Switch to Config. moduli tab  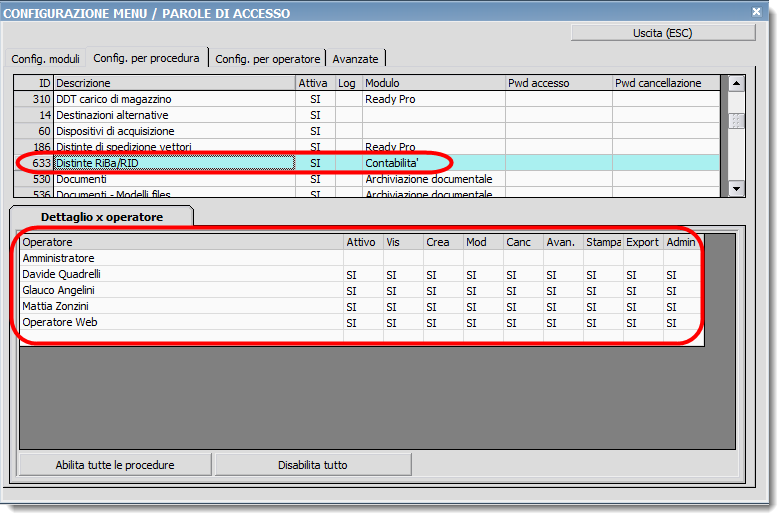coord(46,59)
